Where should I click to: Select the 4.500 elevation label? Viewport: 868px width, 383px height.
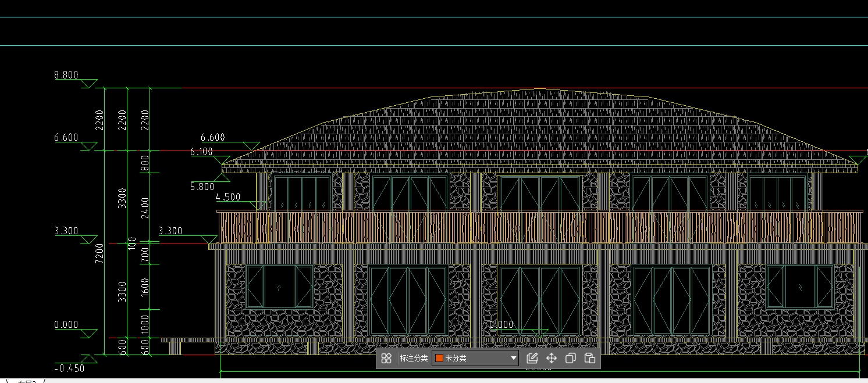point(228,197)
